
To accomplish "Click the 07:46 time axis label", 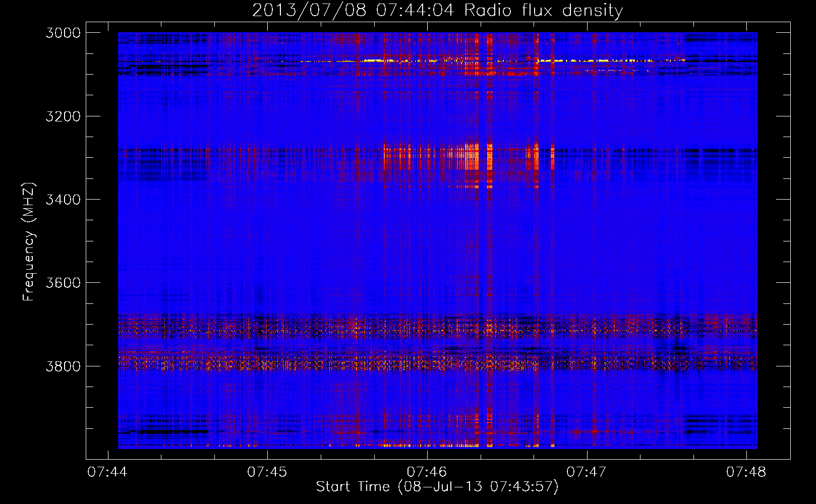I will tap(427, 472).
